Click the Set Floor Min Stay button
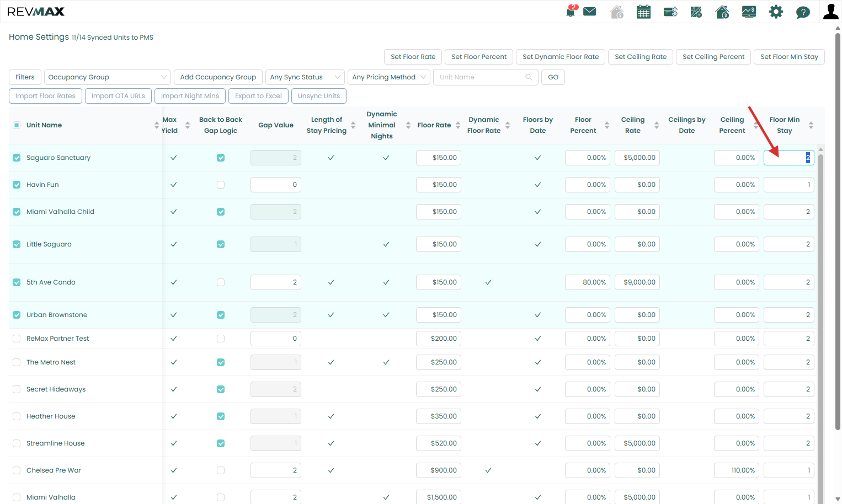 [789, 57]
